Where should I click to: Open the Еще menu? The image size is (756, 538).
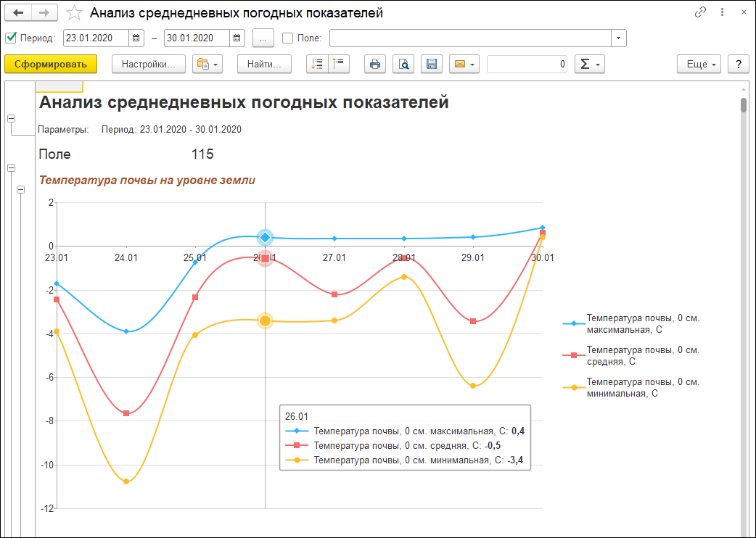(699, 64)
